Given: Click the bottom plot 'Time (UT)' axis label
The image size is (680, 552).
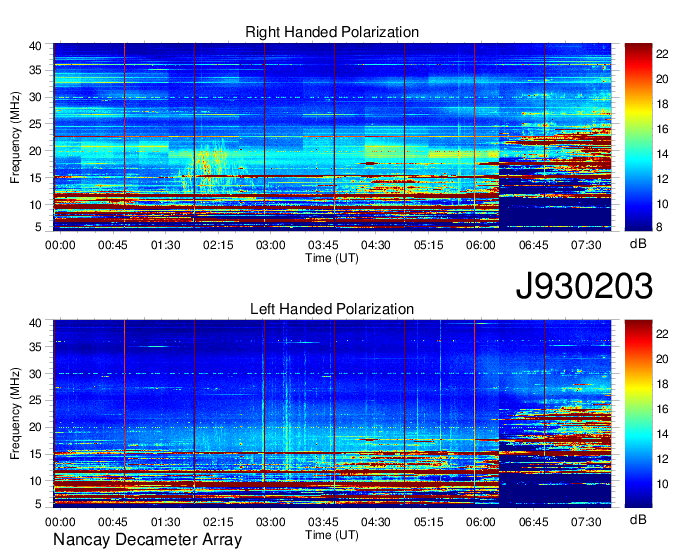Looking at the screenshot, I should pyautogui.click(x=332, y=535).
